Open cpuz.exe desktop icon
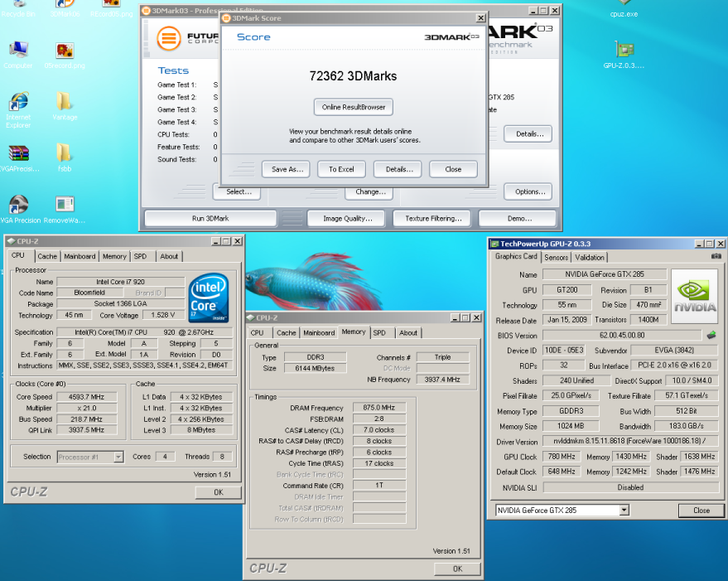728x581 pixels. [x=624, y=9]
